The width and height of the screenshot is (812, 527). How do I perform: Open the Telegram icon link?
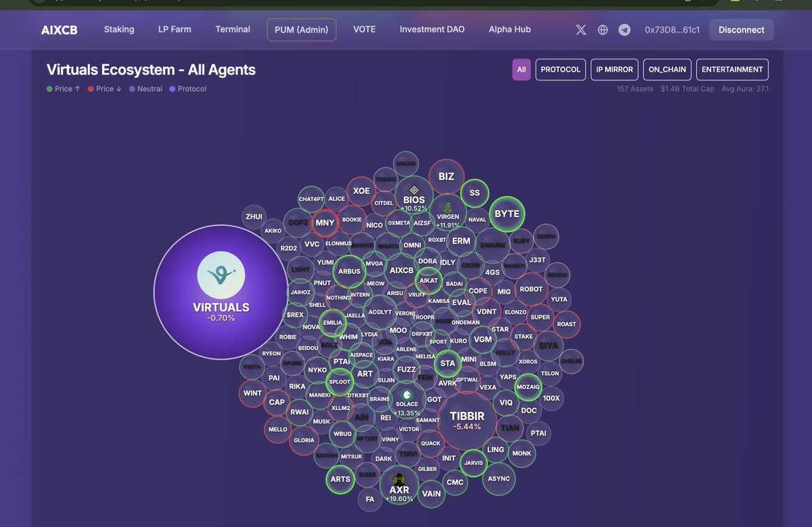(625, 30)
